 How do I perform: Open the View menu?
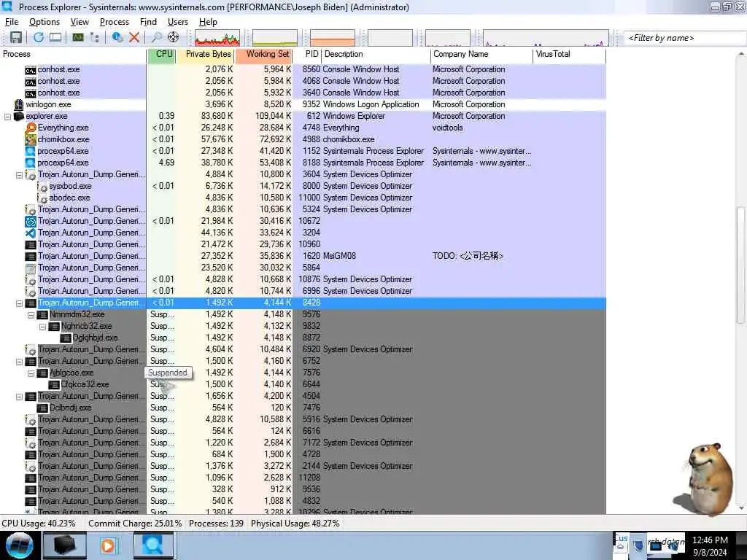(80, 22)
